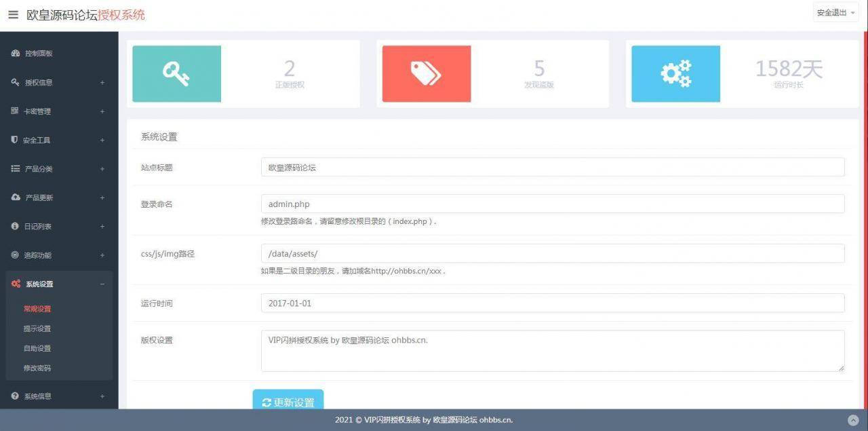Click the question icon beside 系统信息
Viewport: 868px width, 431px height.
point(15,396)
